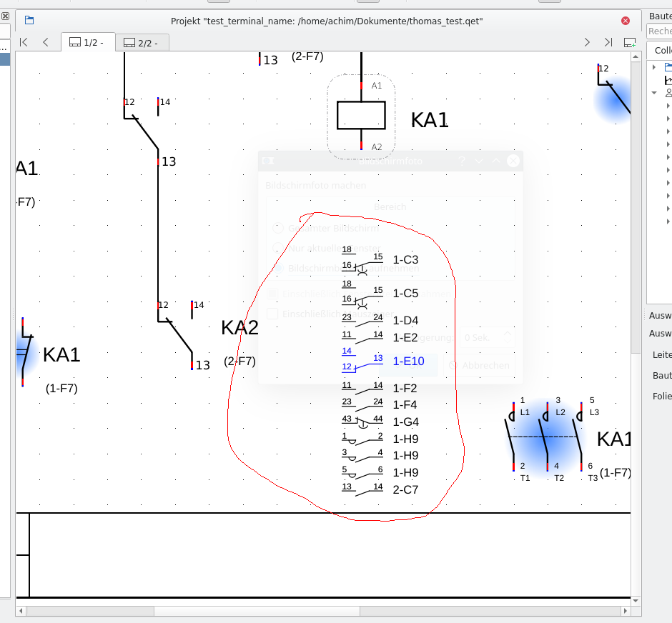Go to next folio tab arrow
Screen dimensions: 672x623
tap(587, 42)
